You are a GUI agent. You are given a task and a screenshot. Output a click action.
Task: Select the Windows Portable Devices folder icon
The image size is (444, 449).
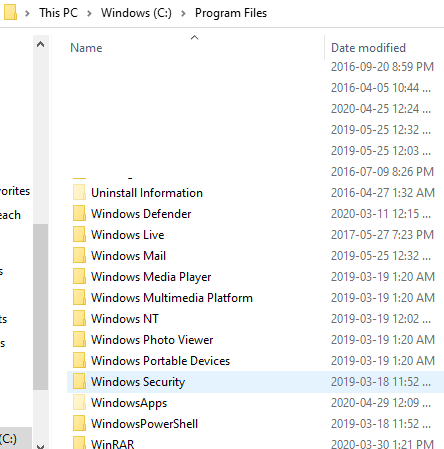point(79,360)
